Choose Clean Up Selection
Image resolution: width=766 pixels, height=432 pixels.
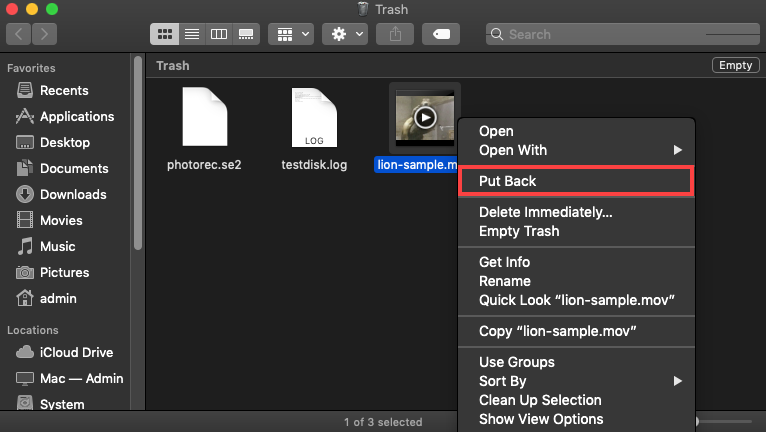576,400
